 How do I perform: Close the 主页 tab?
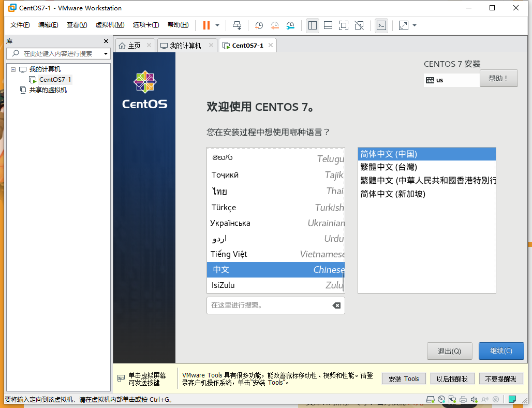[149, 45]
